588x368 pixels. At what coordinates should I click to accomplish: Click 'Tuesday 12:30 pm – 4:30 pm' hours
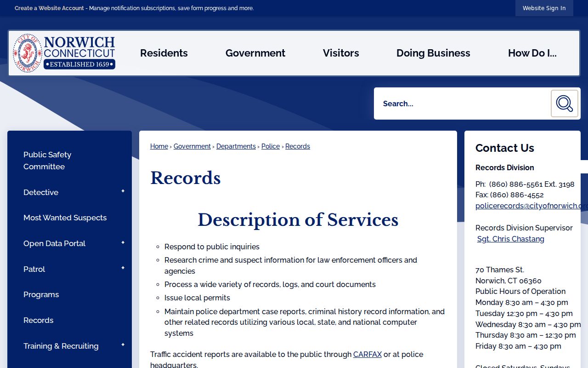coord(524,313)
